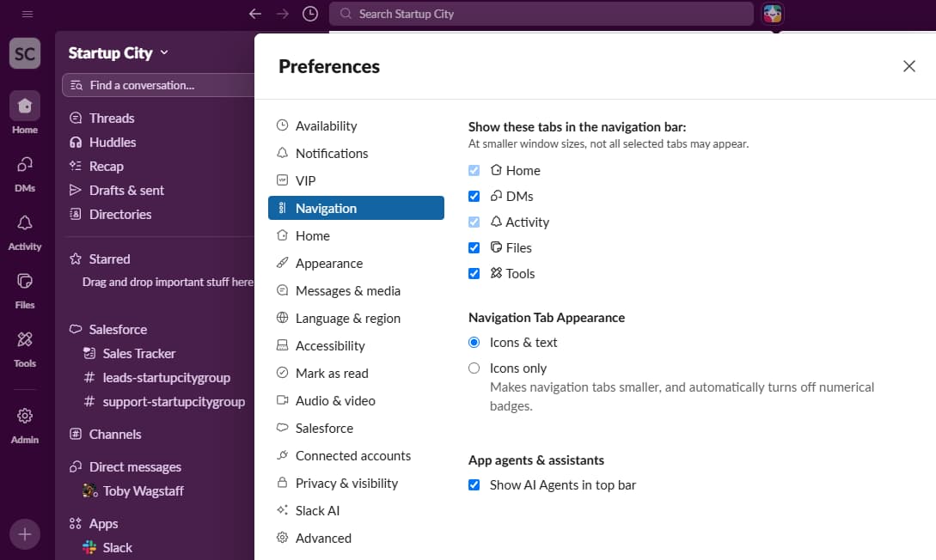Open the hamburger menu icon

(x=28, y=14)
